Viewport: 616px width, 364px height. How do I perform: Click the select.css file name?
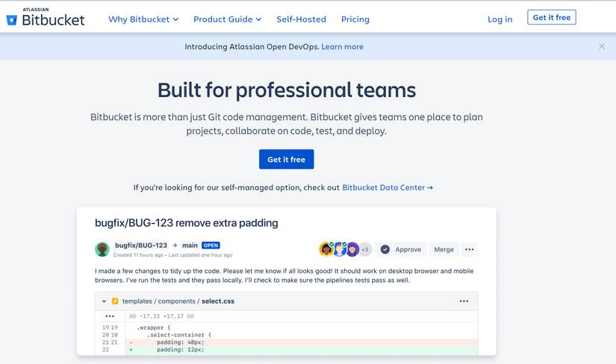(218, 301)
